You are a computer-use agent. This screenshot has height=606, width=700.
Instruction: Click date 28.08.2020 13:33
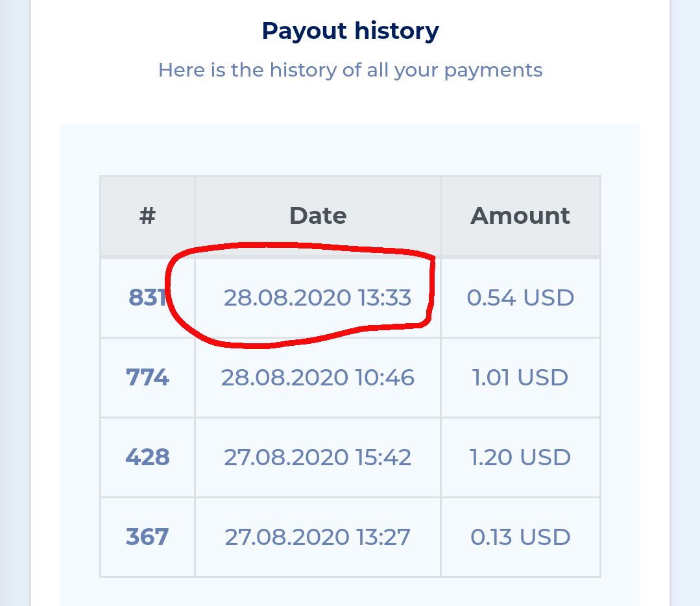pyautogui.click(x=317, y=297)
